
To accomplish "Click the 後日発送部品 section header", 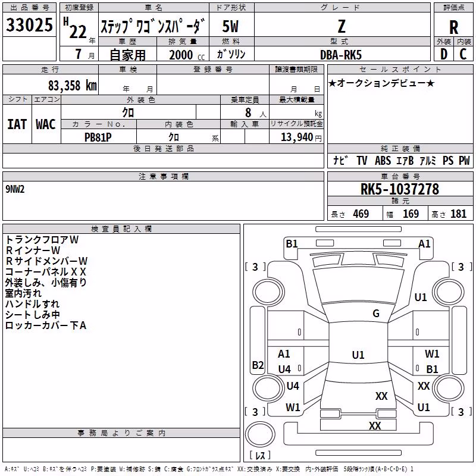I will [163, 148].
